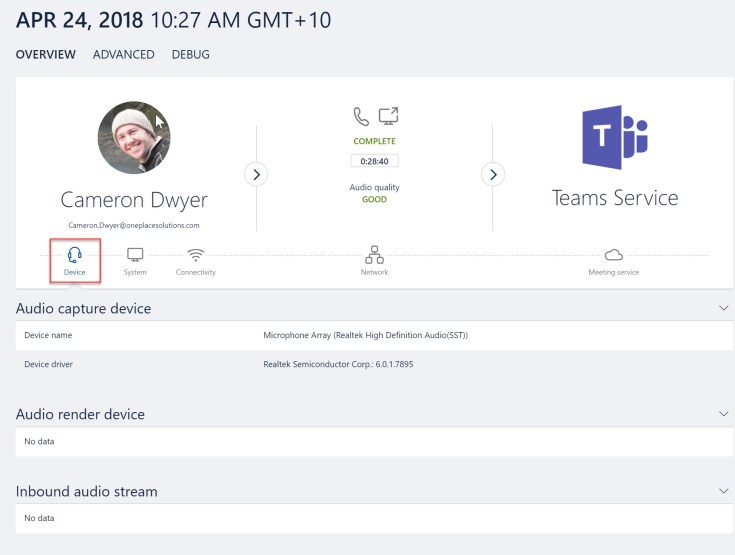Switch to the Advanced tab
The width and height of the screenshot is (735, 555).
(x=123, y=55)
